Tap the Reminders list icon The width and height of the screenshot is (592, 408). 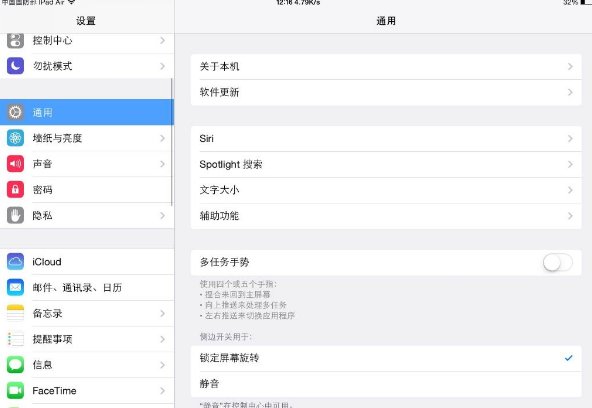coord(15,339)
